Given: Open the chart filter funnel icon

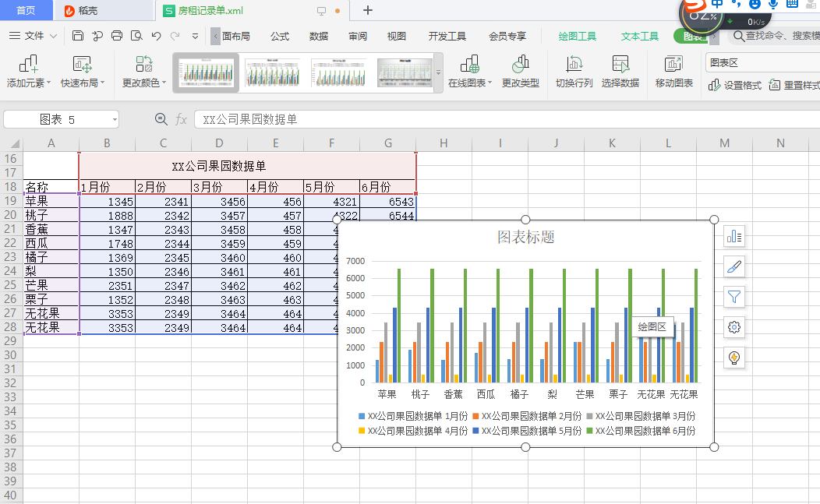Looking at the screenshot, I should 734,297.
